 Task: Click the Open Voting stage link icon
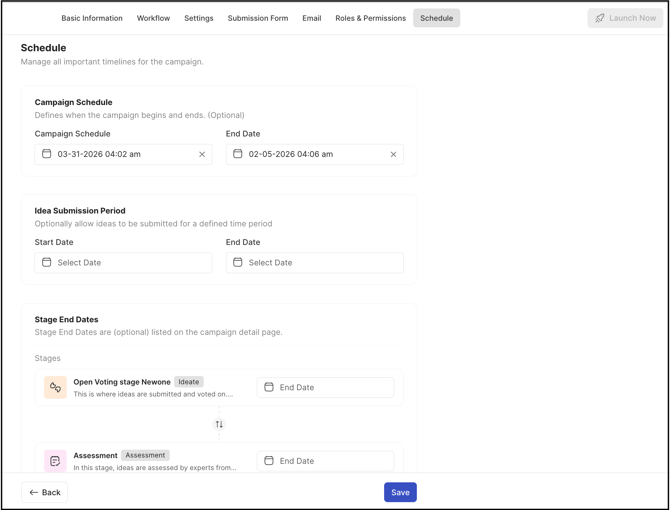[x=55, y=387]
